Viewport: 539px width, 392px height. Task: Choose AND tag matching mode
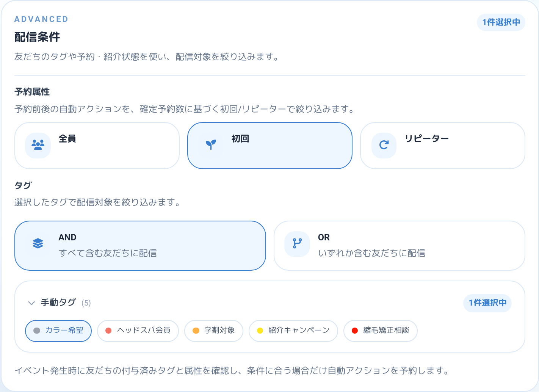click(x=140, y=246)
